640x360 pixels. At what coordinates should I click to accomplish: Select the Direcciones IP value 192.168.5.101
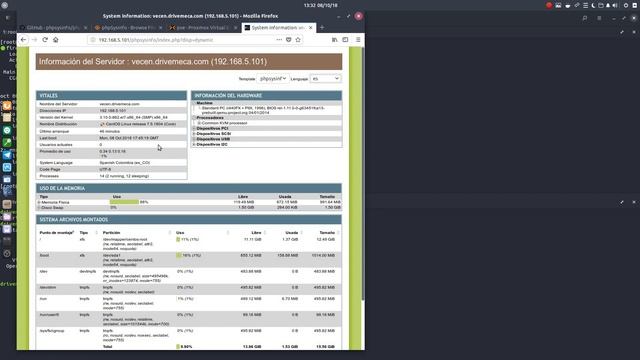pyautogui.click(x=113, y=111)
